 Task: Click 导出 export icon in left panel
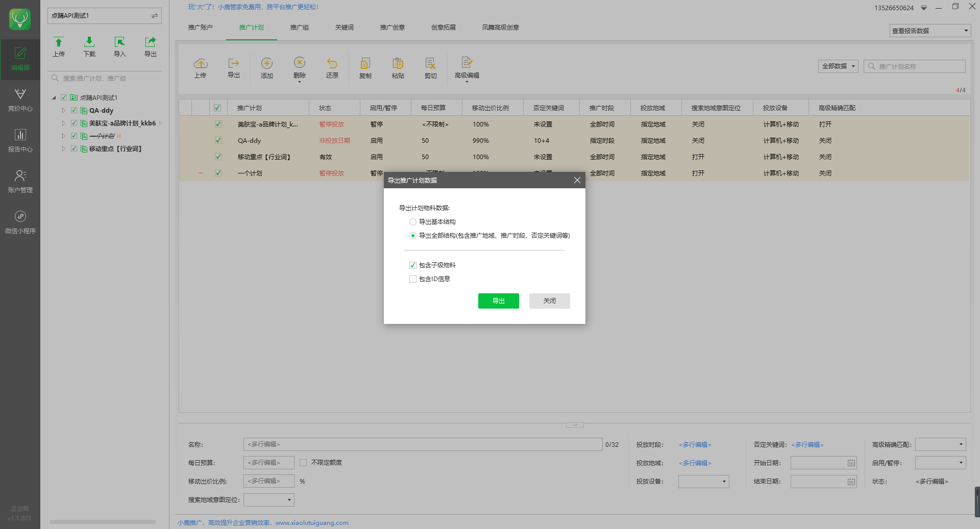pos(151,46)
